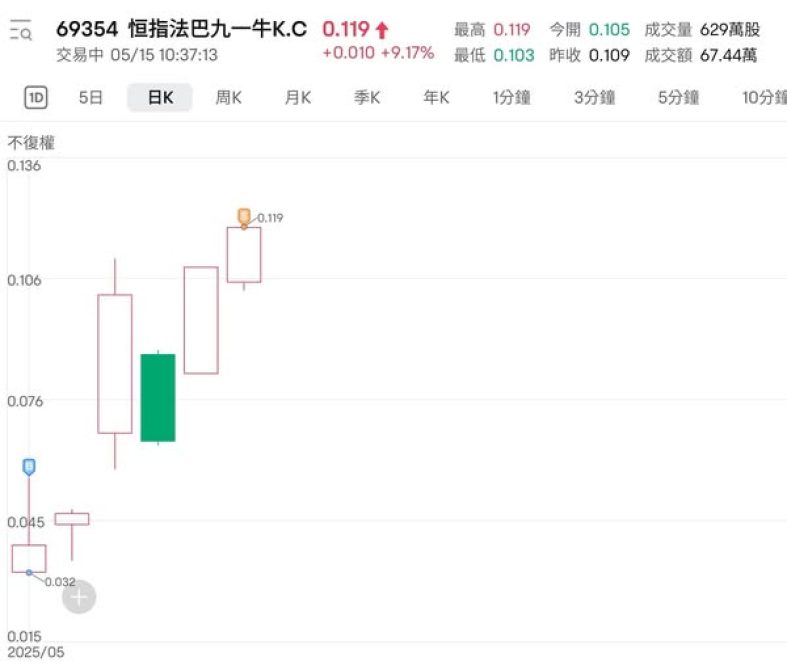The width and height of the screenshot is (787, 670).
Task: Click the 1D period icon
Action: pyautogui.click(x=36, y=97)
